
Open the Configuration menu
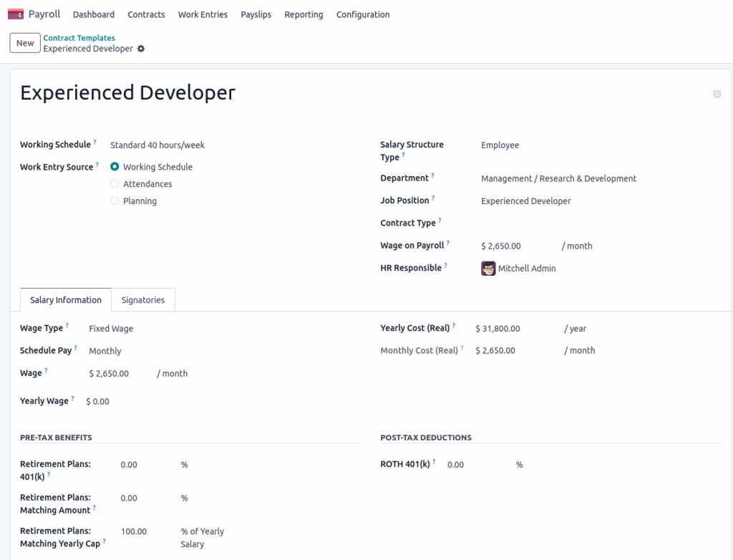pos(363,14)
